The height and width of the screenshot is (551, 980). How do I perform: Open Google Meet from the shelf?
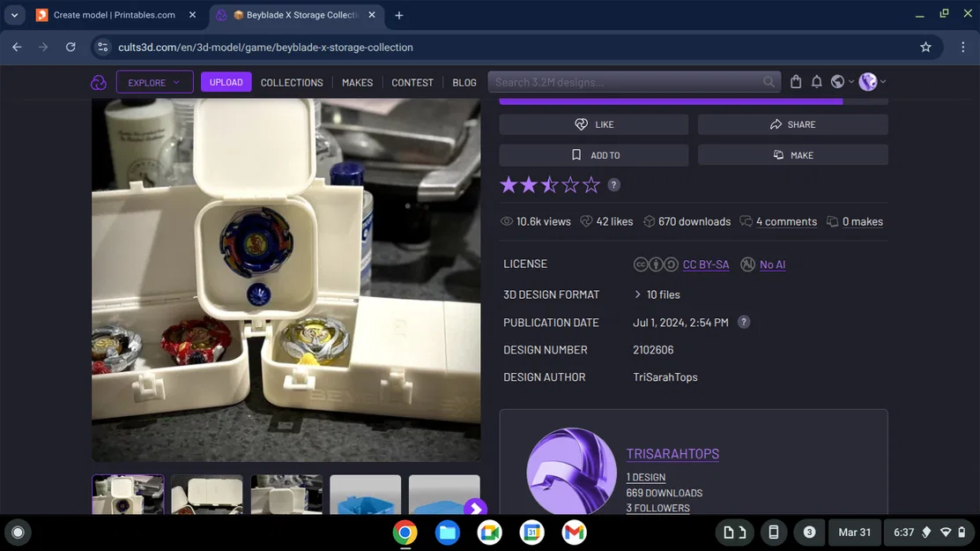pyautogui.click(x=489, y=532)
